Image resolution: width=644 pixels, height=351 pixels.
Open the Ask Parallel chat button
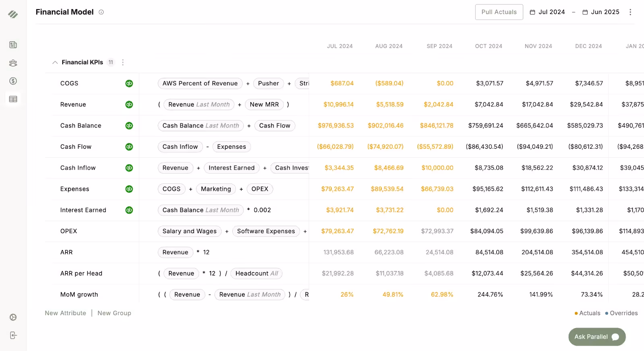coord(597,337)
